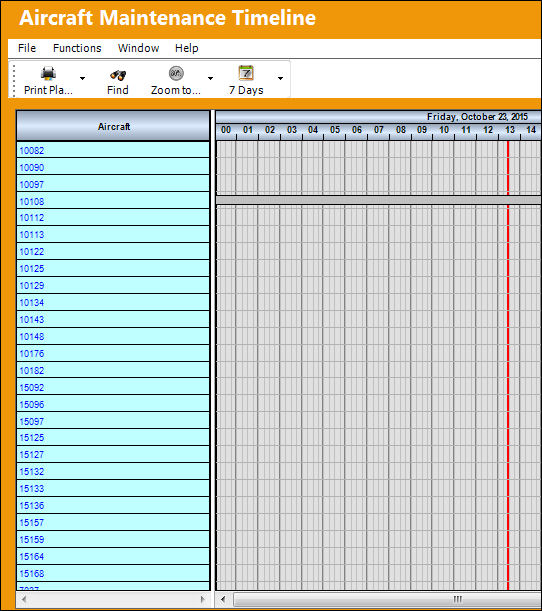Click the red current-time marker line
This screenshot has height=611, width=542.
coord(508,365)
